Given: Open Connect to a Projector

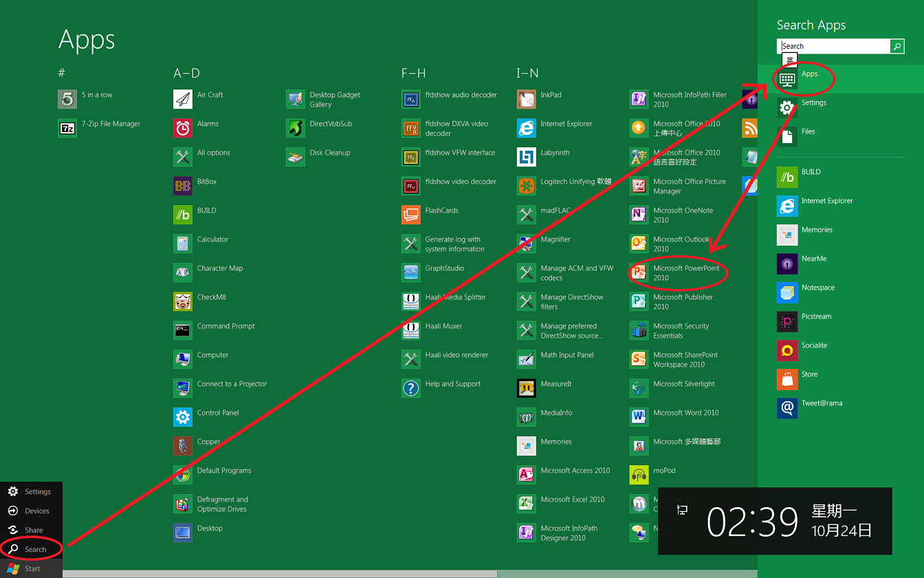Looking at the screenshot, I should click(x=220, y=388).
